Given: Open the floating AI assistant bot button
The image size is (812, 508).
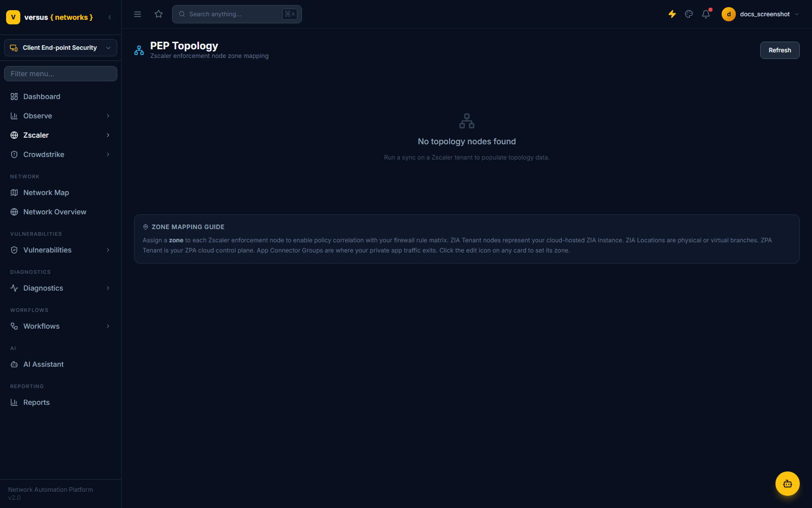Looking at the screenshot, I should (788, 484).
